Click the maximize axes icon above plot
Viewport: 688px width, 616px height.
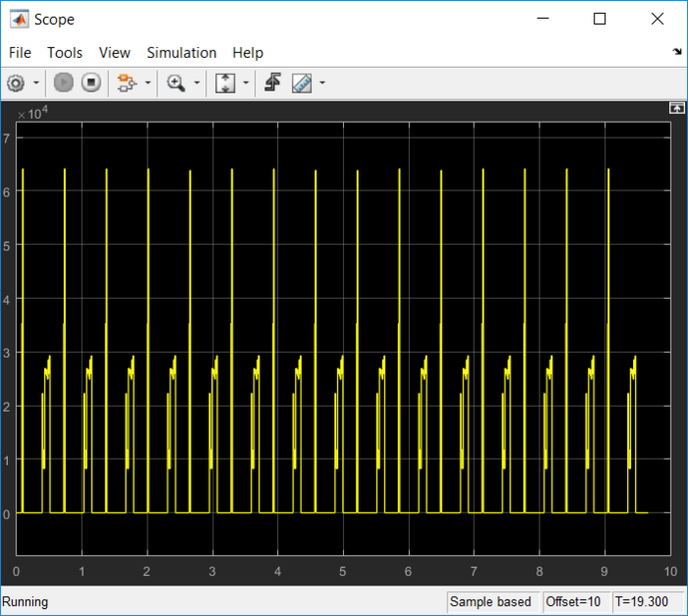pyautogui.click(x=675, y=108)
